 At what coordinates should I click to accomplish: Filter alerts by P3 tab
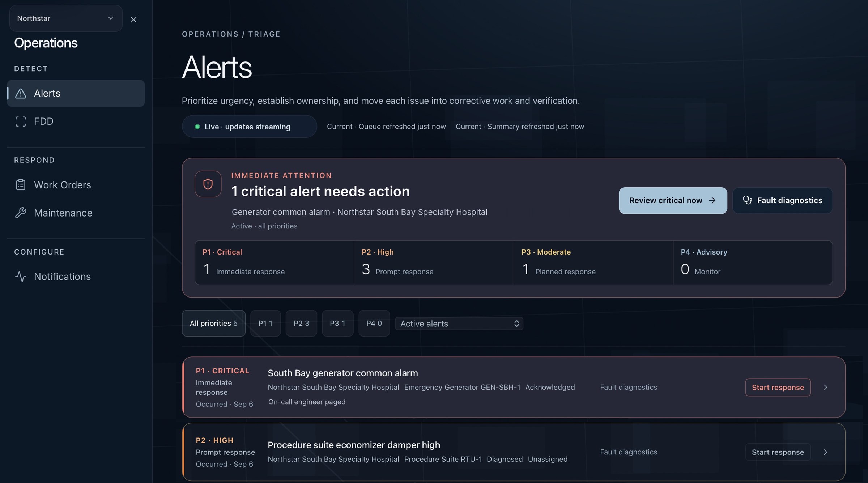click(337, 323)
